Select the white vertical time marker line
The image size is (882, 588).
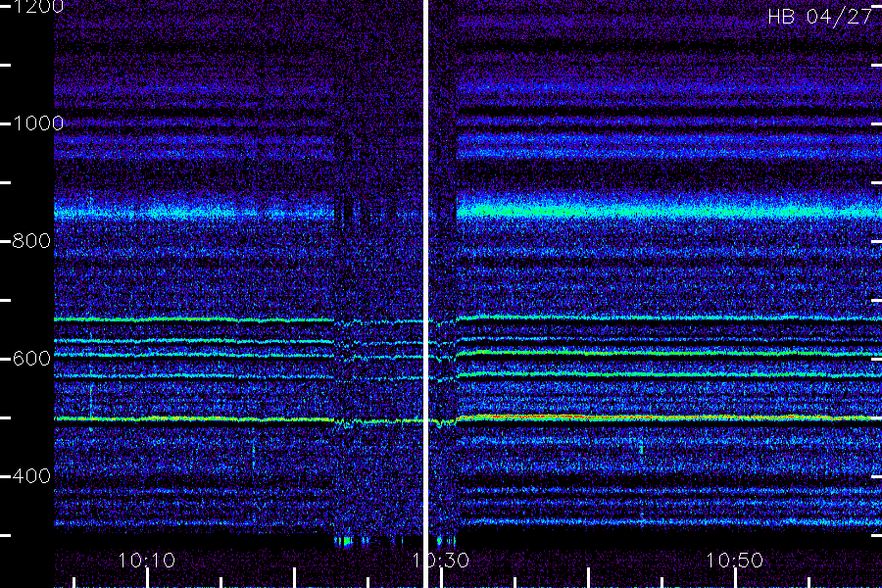426,294
